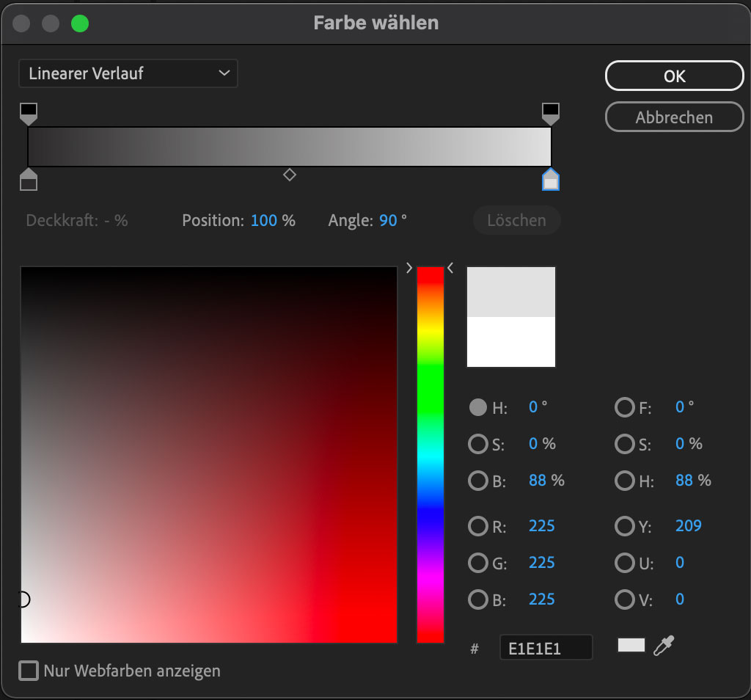Click the right arrow beside the hue strip
The height and width of the screenshot is (700, 751).
(409, 268)
